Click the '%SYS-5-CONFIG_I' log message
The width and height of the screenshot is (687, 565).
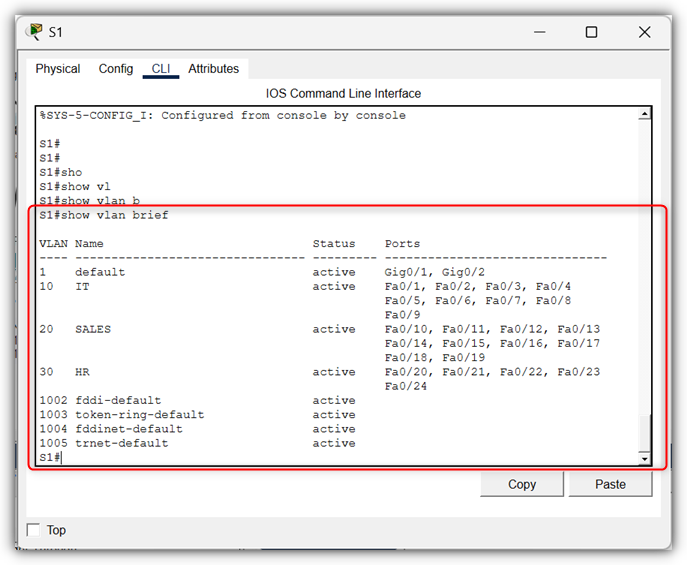[x=223, y=115]
